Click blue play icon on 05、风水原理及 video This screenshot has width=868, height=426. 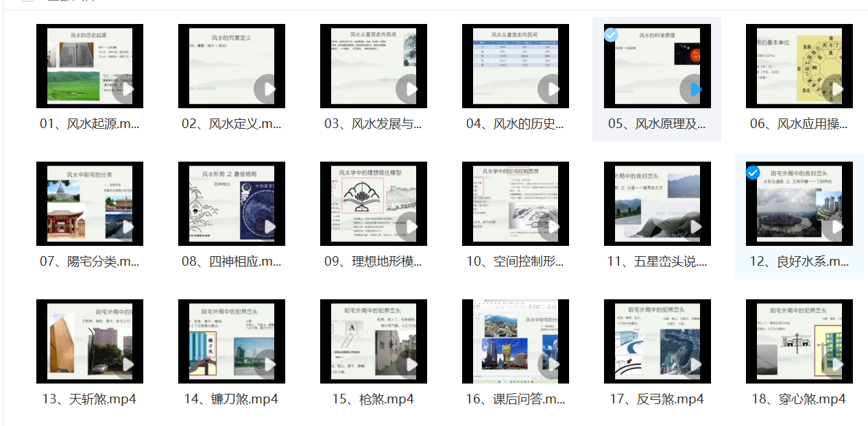click(694, 89)
